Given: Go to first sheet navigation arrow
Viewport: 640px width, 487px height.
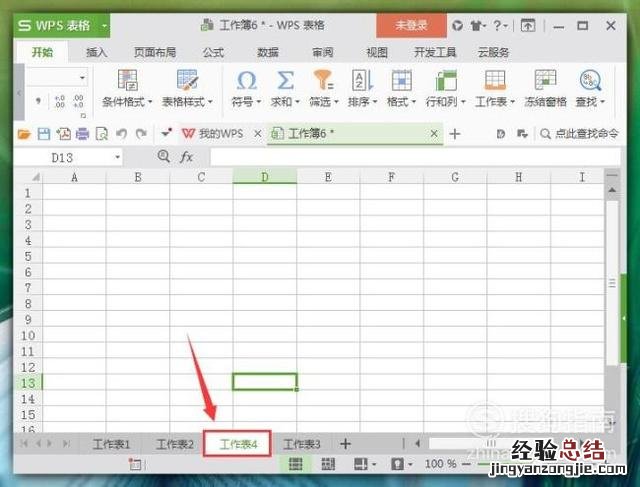Looking at the screenshot, I should (24, 444).
